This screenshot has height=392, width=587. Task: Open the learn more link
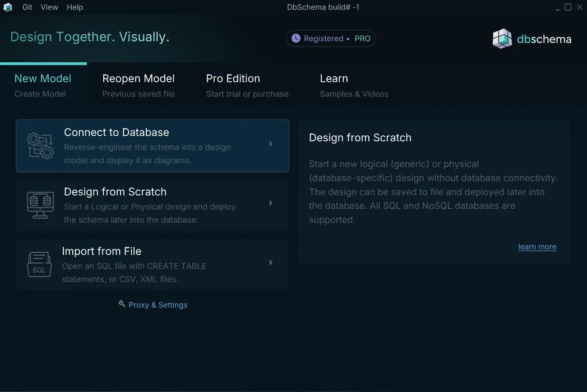pyautogui.click(x=537, y=246)
